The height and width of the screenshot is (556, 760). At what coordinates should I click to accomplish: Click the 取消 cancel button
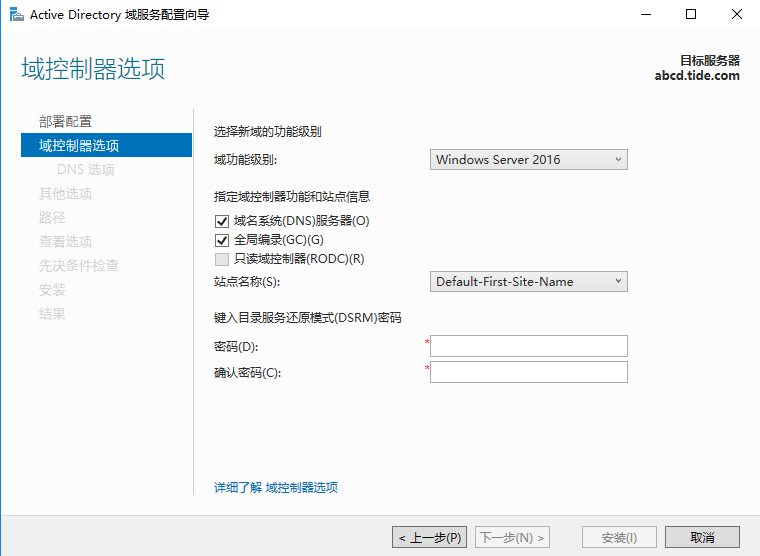(x=702, y=537)
